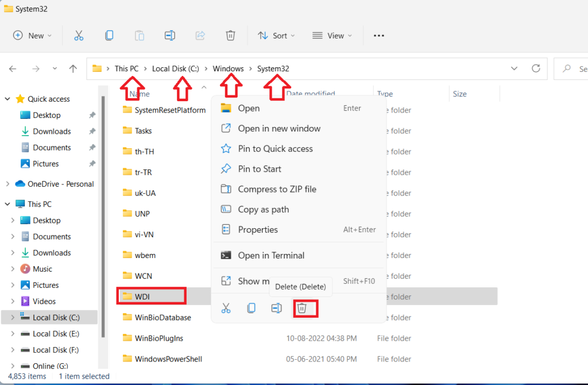Go back with the left arrow button
This screenshot has height=385, width=588.
pyautogui.click(x=13, y=69)
